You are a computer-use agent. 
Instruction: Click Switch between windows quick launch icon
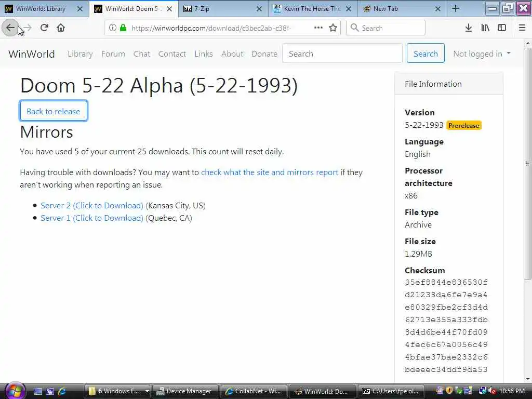click(x=50, y=391)
